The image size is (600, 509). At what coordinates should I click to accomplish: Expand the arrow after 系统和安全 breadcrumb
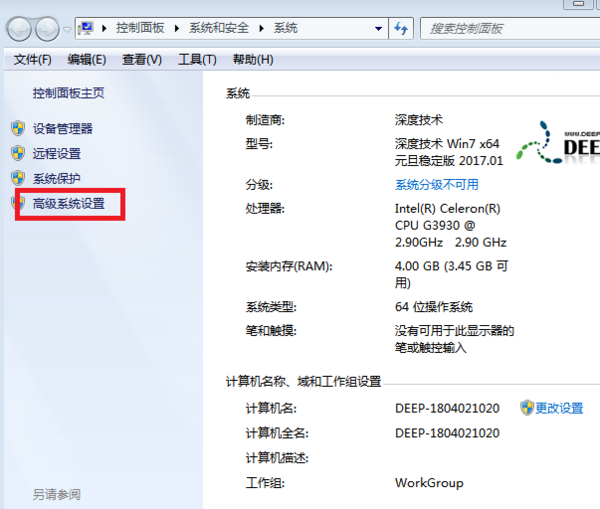click(x=261, y=28)
